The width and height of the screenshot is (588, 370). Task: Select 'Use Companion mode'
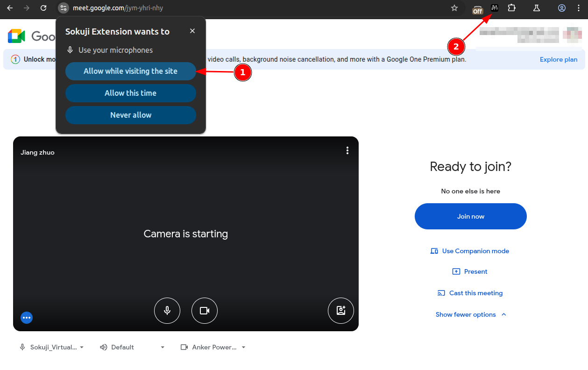pyautogui.click(x=470, y=251)
